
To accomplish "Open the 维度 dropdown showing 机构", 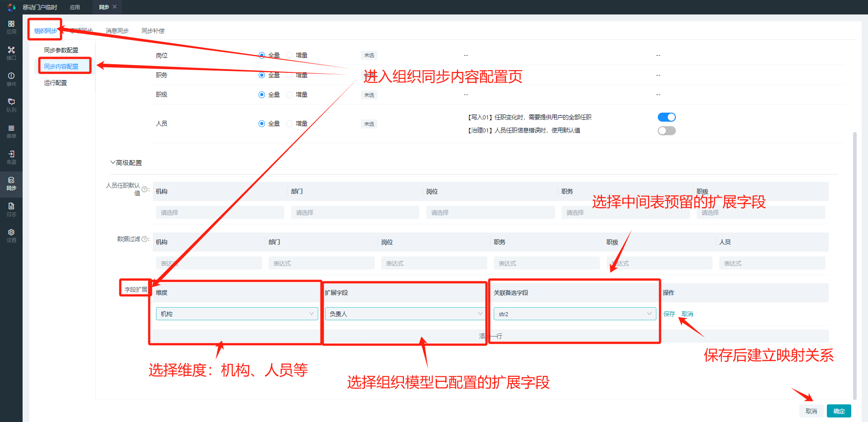I will (237, 313).
